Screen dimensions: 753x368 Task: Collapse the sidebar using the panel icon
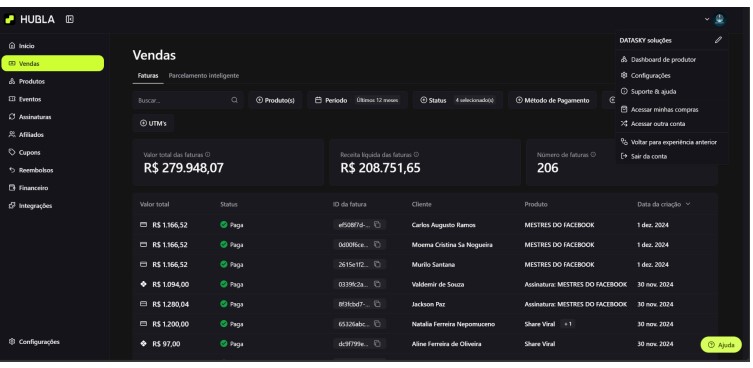pos(70,20)
